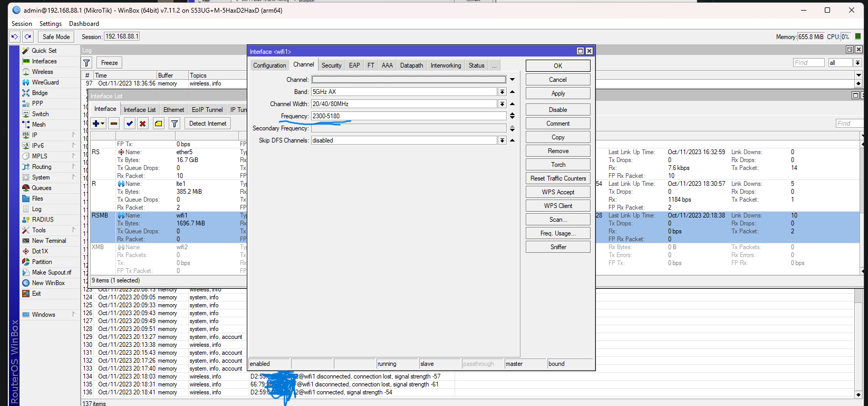The width and height of the screenshot is (868, 406).
Task: Click the Log window filter funnel icon
Action: [87, 63]
